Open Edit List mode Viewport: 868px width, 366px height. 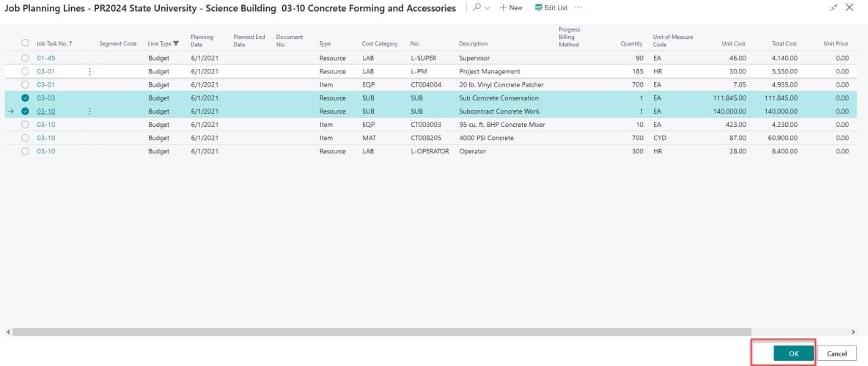click(551, 7)
